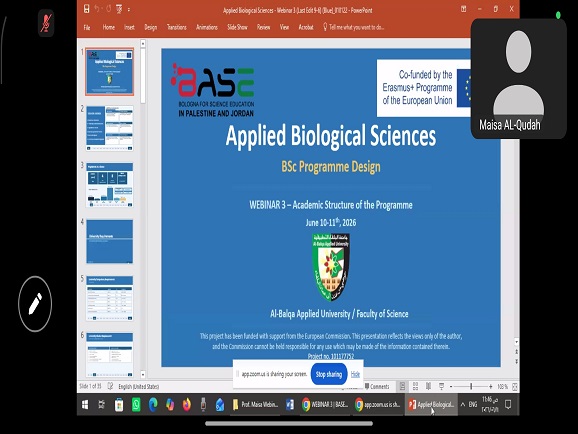Click the Undo arrow in quick access toolbar
The height and width of the screenshot is (434, 578).
(97, 9)
